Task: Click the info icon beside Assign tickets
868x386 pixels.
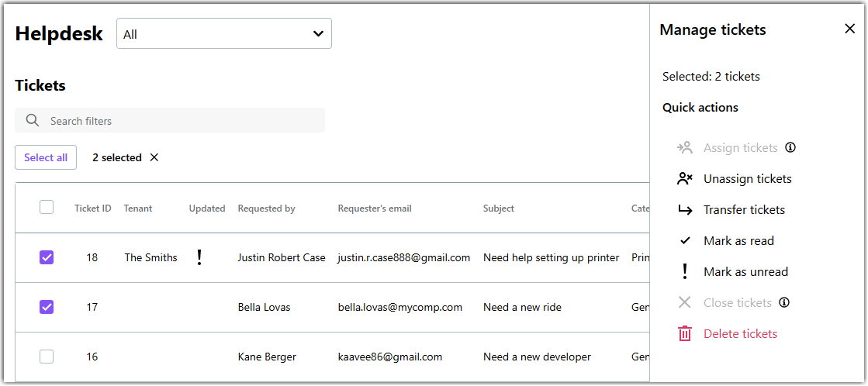Action: [790, 147]
